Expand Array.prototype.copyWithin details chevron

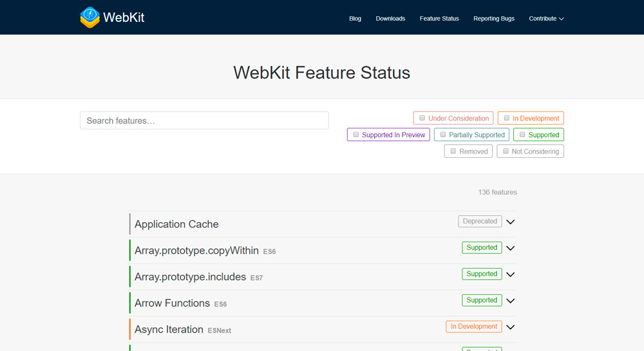pyautogui.click(x=511, y=248)
